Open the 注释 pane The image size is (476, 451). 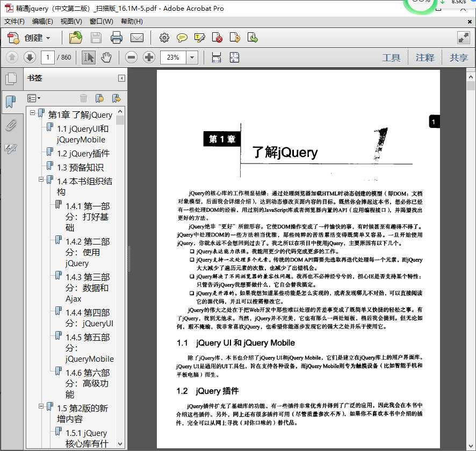pyautogui.click(x=424, y=57)
